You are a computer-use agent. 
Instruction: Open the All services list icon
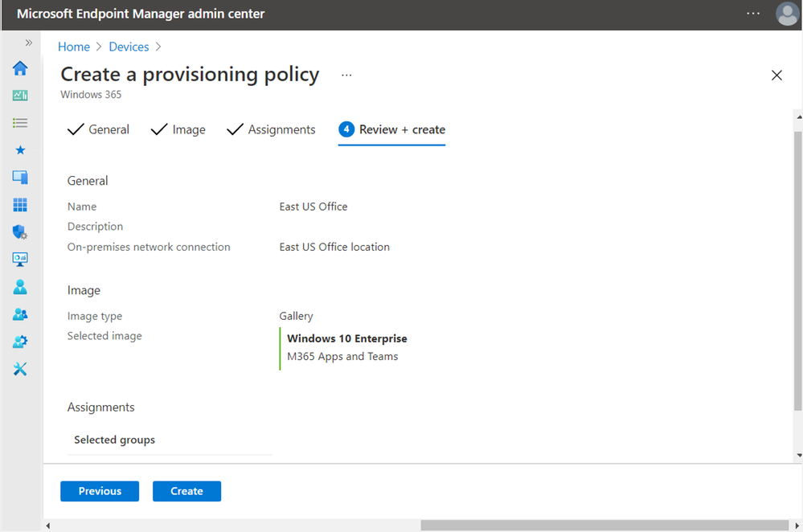coord(20,123)
